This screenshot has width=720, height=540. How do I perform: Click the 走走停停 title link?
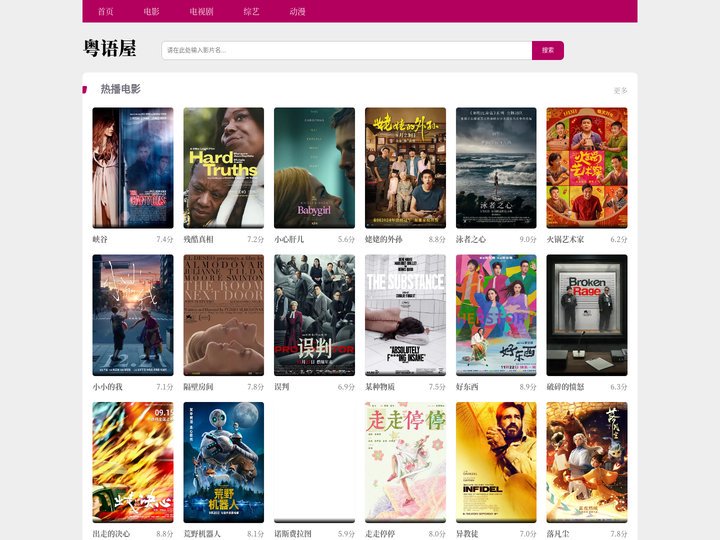pyautogui.click(x=380, y=534)
